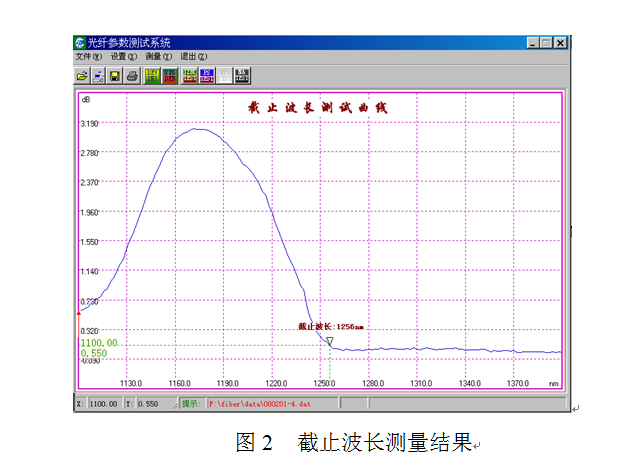Screen dimensions: 644x463
Task: Open the 退出 menu
Action: [x=194, y=57]
